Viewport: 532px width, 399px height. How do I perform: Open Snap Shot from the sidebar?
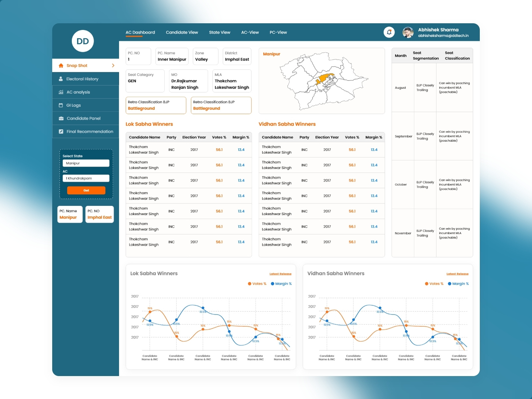(x=76, y=66)
